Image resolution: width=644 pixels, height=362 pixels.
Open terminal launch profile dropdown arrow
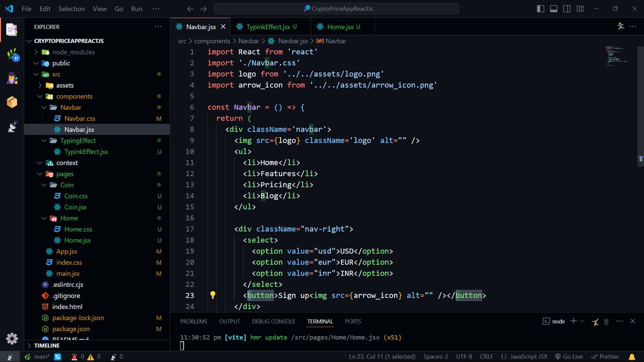(x=582, y=321)
